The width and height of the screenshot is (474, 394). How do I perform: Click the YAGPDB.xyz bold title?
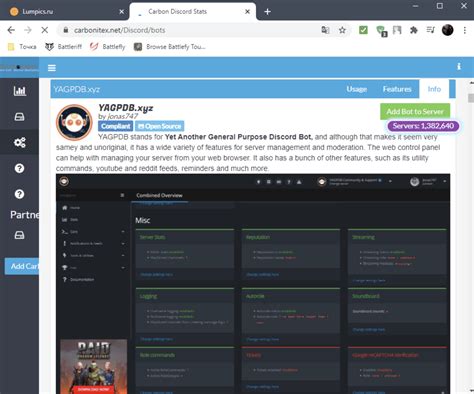[126, 108]
